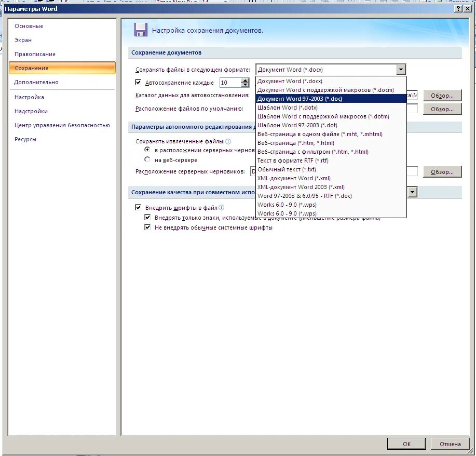Click the save-format combo box arrow
This screenshot has width=476, height=456.
tap(401, 70)
